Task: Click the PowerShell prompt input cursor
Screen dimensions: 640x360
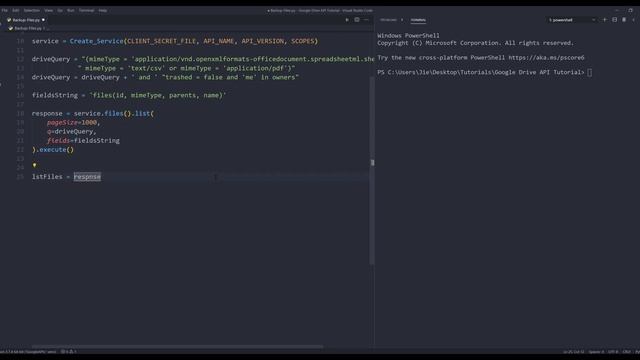Action: 590,72
